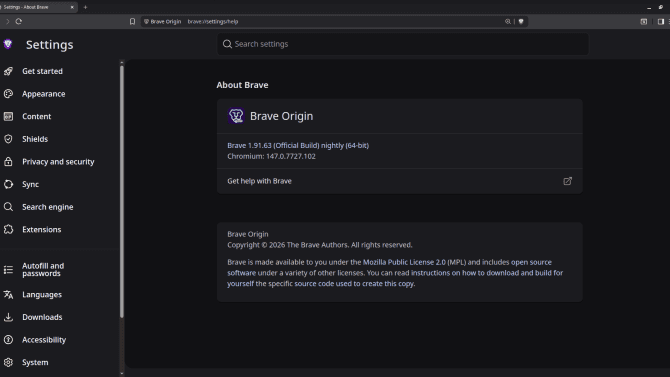Select Search engine in sidebar
This screenshot has width=670, height=377.
point(47,207)
